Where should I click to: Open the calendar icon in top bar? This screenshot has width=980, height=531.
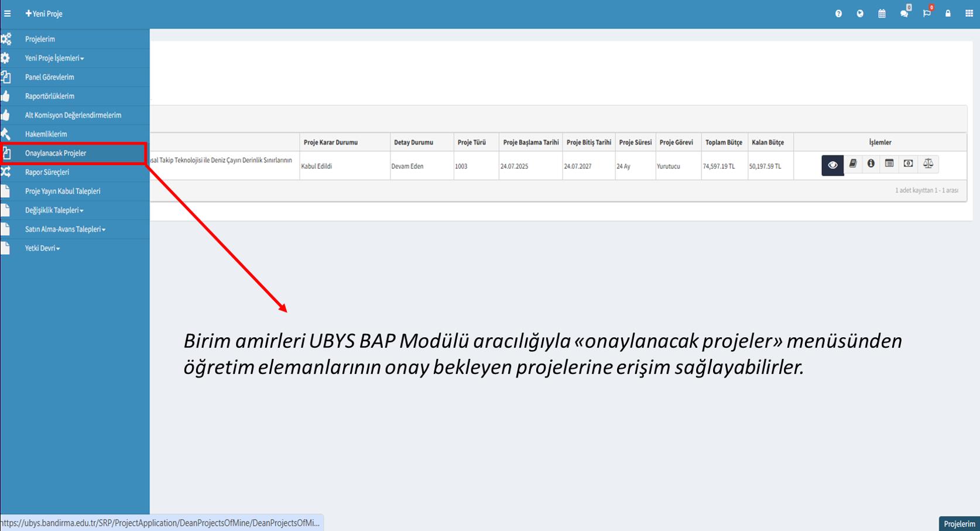[882, 13]
